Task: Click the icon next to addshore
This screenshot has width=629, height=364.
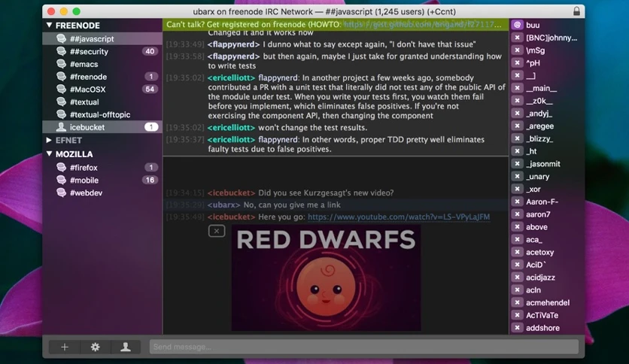Action: 517,328
